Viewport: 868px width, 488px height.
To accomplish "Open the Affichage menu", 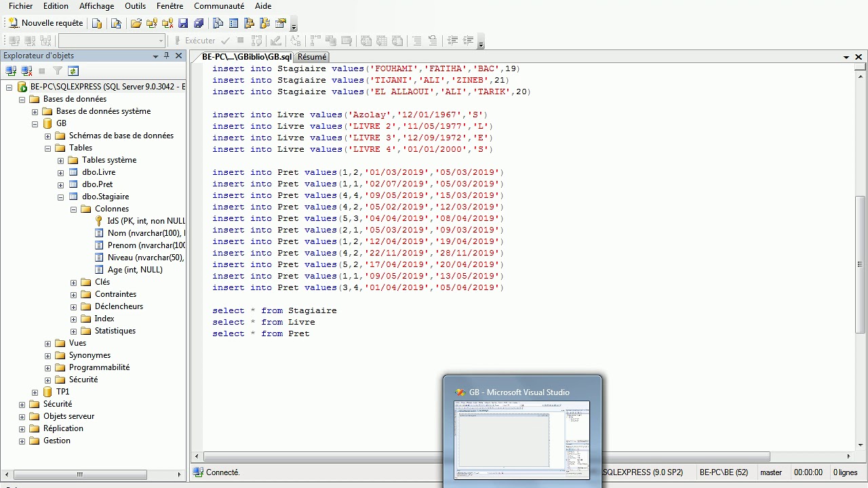I will 96,6.
